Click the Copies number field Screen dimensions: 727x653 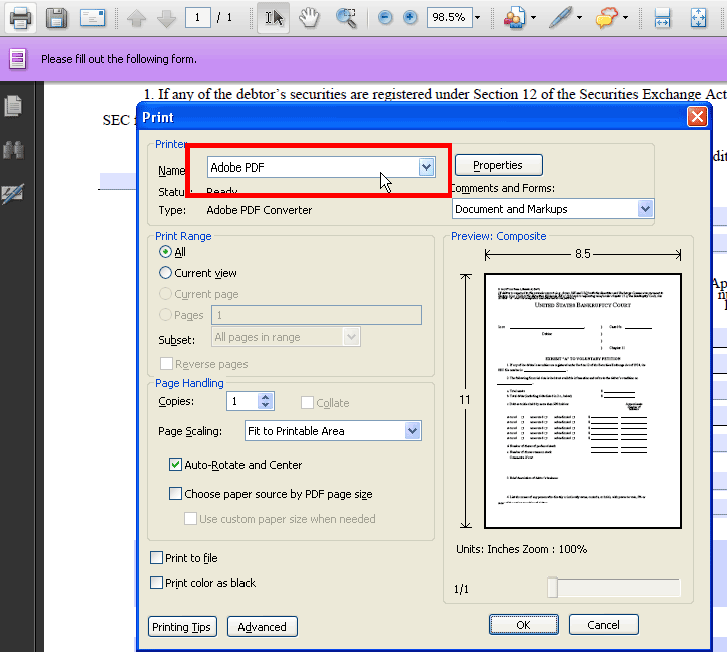[x=243, y=401]
